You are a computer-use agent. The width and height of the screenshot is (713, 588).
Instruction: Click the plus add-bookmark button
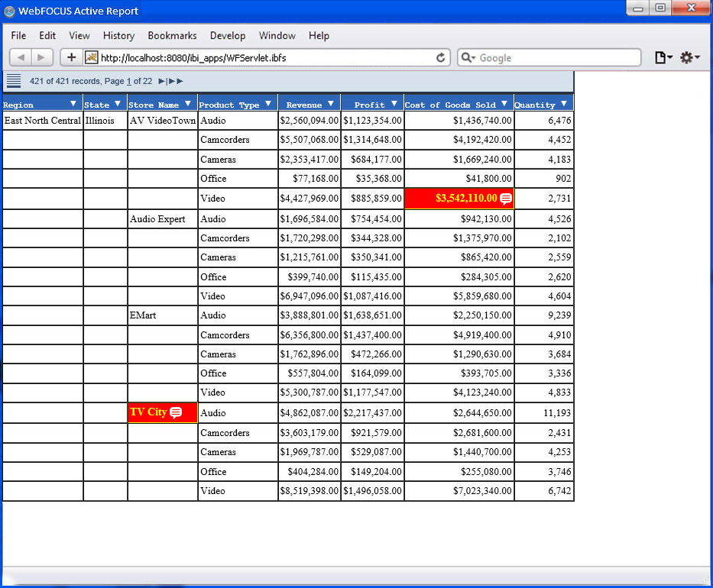click(x=71, y=58)
